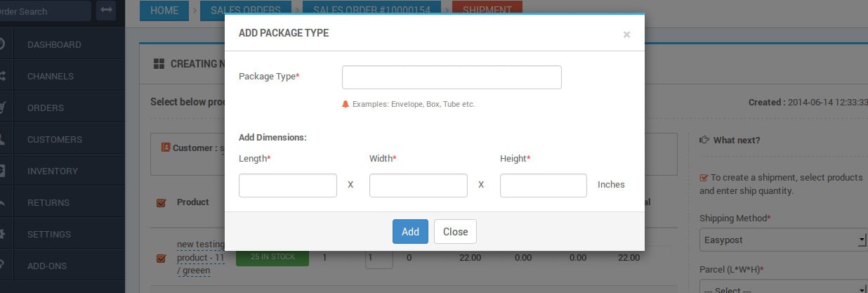
Task: Click the Order Search box
Action: [x=46, y=11]
